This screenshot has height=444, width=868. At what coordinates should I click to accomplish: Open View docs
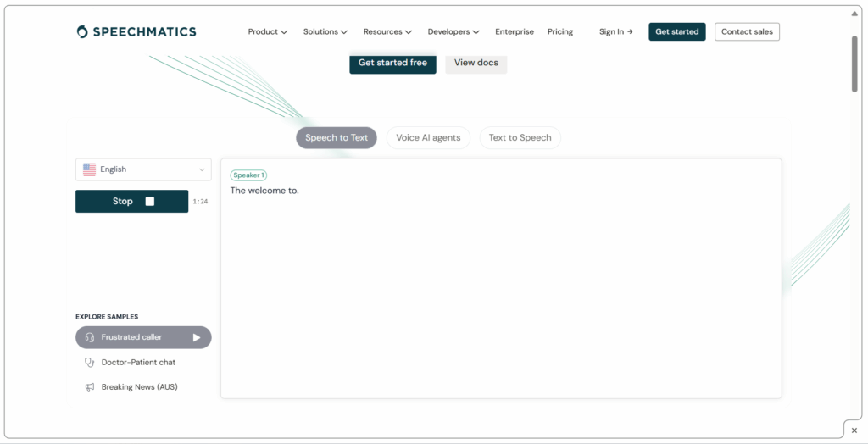[x=476, y=63]
